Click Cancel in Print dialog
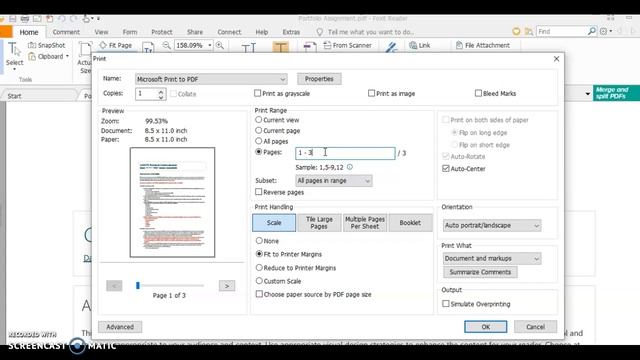Viewport: 640px width, 360px height. [536, 327]
